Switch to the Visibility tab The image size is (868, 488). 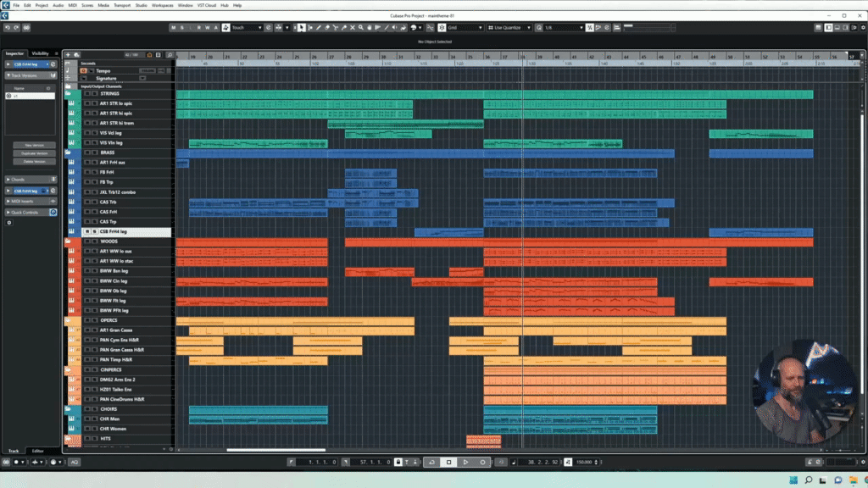click(x=40, y=53)
